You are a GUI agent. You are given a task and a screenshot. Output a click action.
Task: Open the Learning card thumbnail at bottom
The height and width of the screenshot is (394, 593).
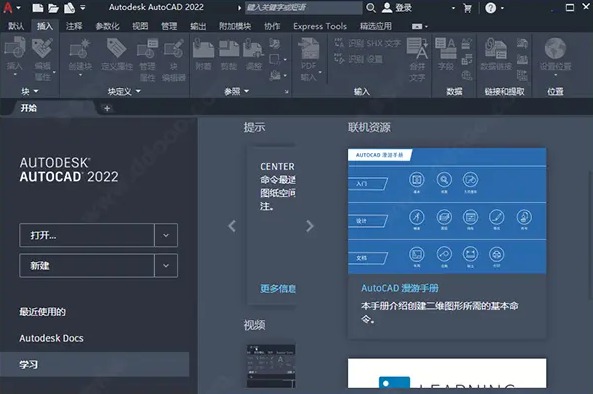447,373
